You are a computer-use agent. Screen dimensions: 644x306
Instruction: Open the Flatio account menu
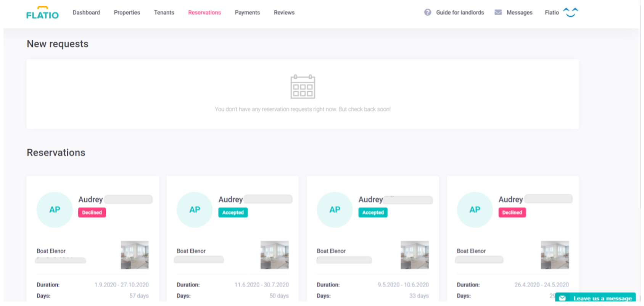(x=552, y=13)
